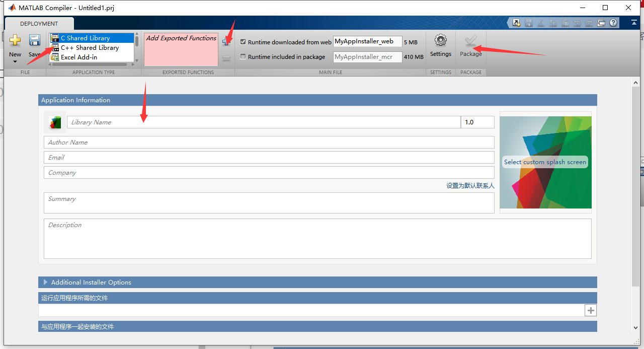
Task: Collapse the toolstrip with the up arrow
Action: tap(633, 23)
